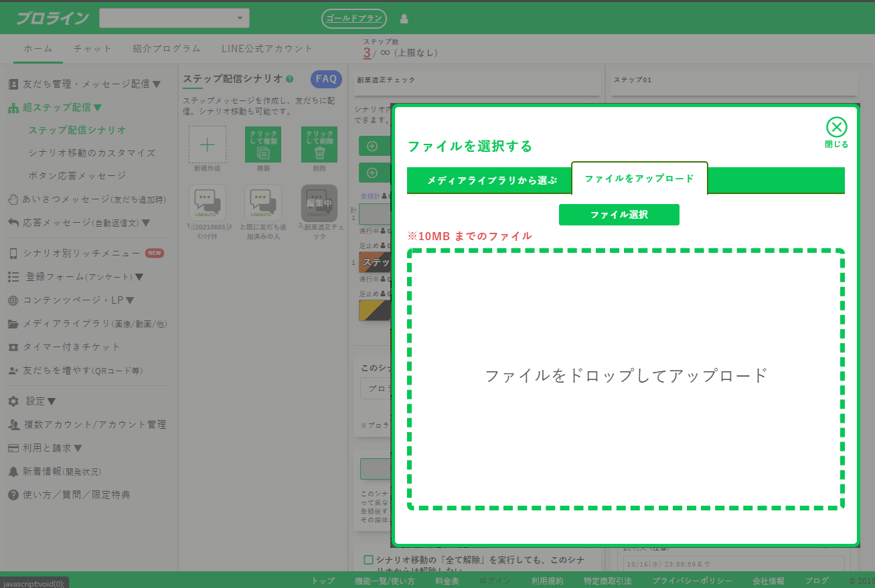
Task: Switch to メディアライブラリから選ぶ tab
Action: (492, 180)
